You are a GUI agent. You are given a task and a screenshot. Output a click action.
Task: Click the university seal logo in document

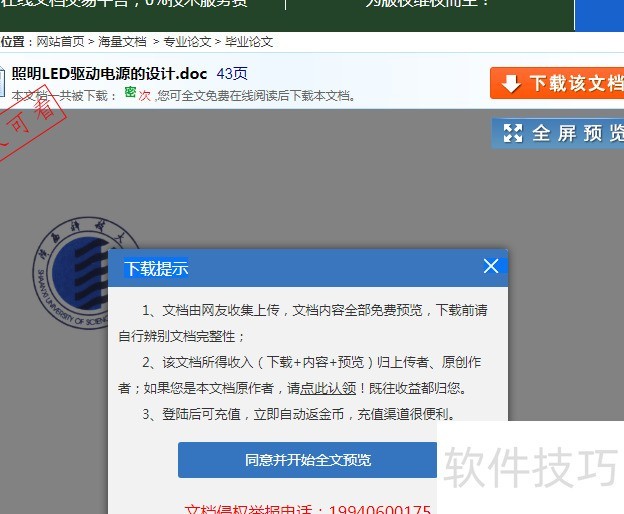[x=72, y=273]
